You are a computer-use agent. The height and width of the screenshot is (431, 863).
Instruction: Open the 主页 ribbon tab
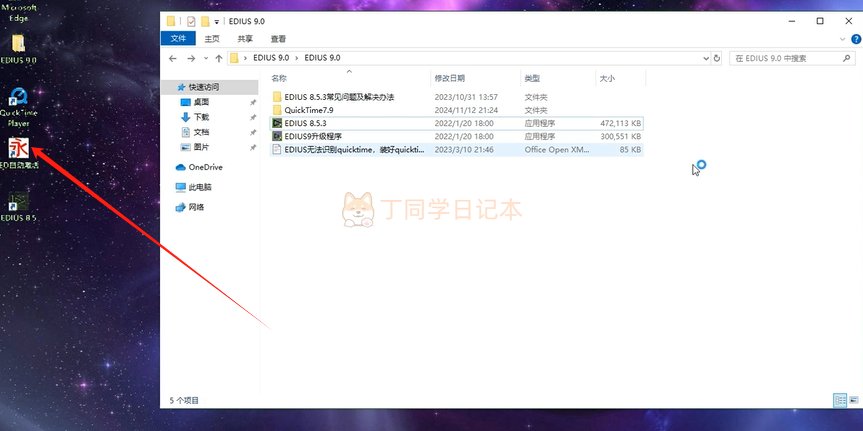pyautogui.click(x=212, y=39)
